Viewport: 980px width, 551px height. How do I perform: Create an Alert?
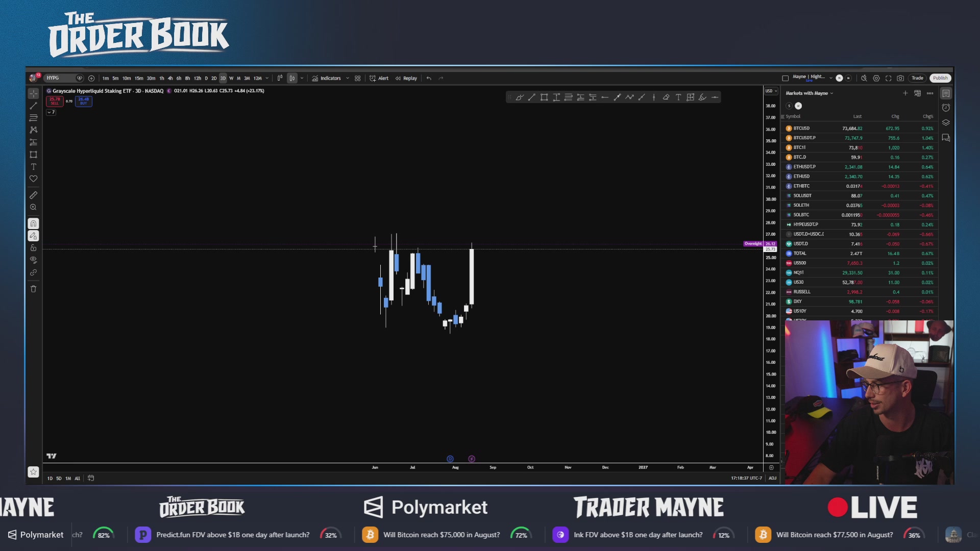pyautogui.click(x=379, y=78)
